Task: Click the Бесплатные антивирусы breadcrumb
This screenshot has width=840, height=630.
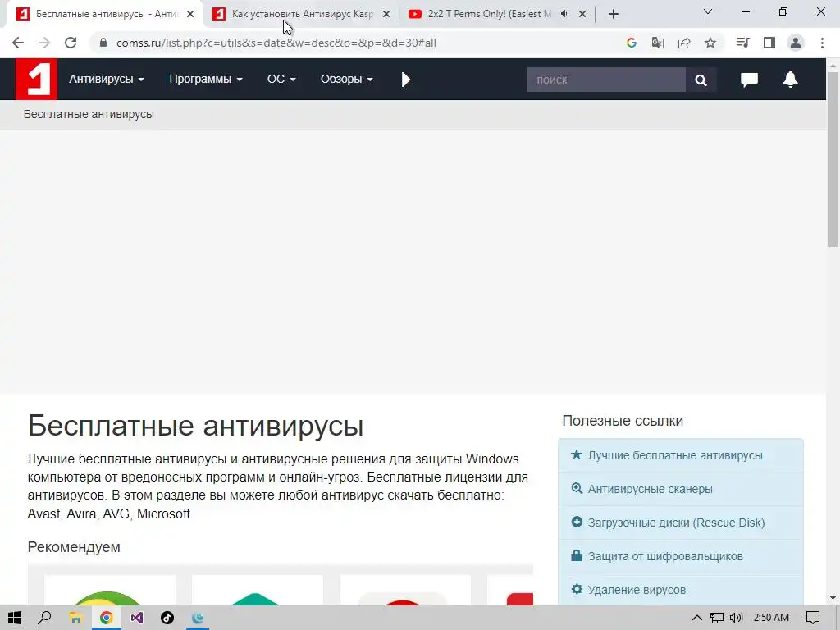Action: (x=89, y=114)
